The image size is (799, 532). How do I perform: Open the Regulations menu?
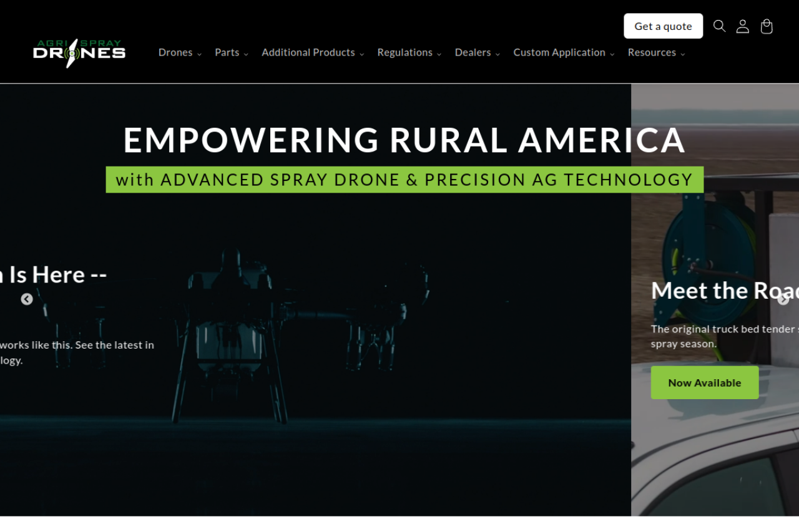[409, 53]
